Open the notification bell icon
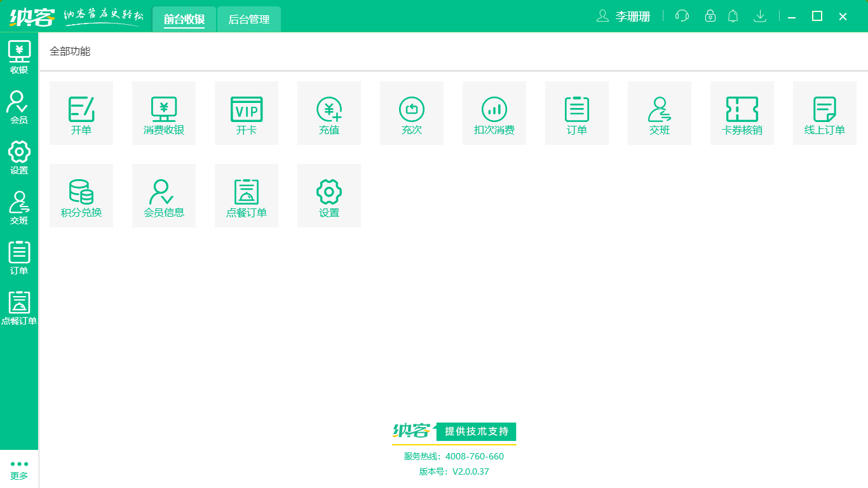This screenshot has height=488, width=868. pyautogui.click(x=733, y=16)
